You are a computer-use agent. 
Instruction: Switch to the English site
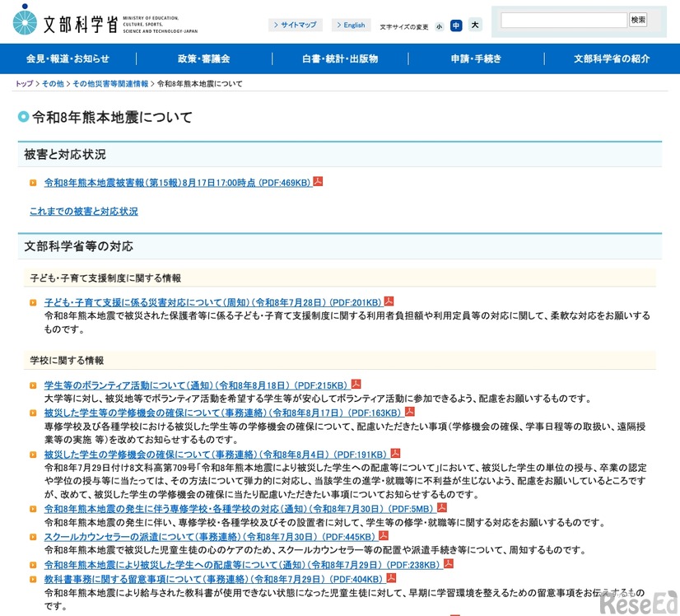(x=352, y=26)
